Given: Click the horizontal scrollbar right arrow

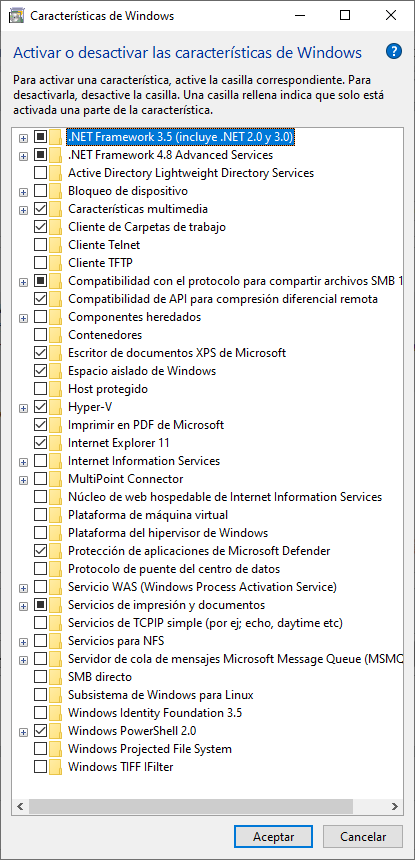Looking at the screenshot, I should point(394,806).
